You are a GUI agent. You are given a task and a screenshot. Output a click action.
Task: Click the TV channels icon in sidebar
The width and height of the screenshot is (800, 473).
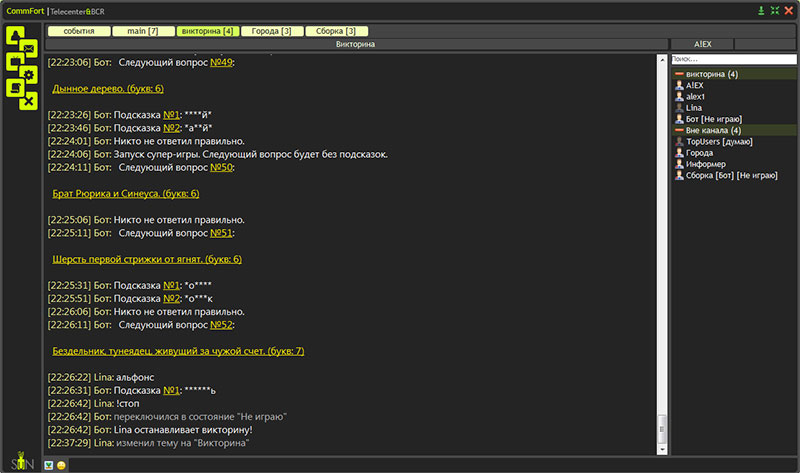tap(15, 62)
